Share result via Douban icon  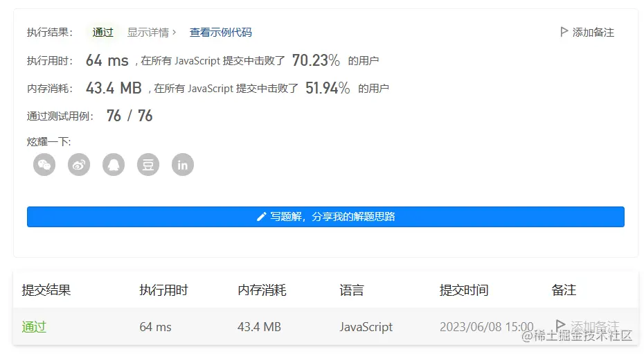[x=148, y=165]
